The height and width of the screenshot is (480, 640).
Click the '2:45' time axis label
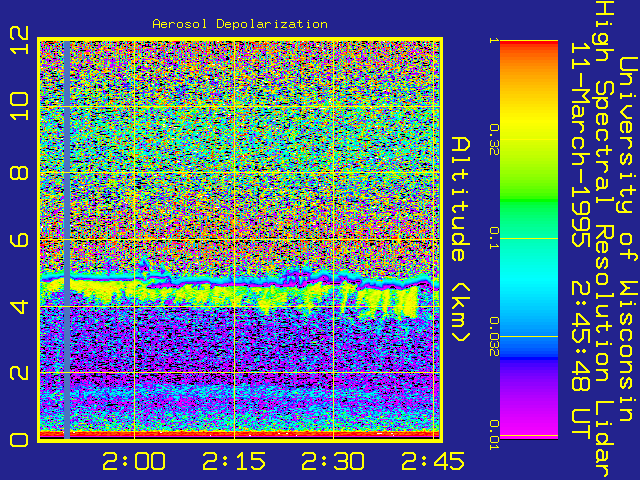click(x=433, y=462)
